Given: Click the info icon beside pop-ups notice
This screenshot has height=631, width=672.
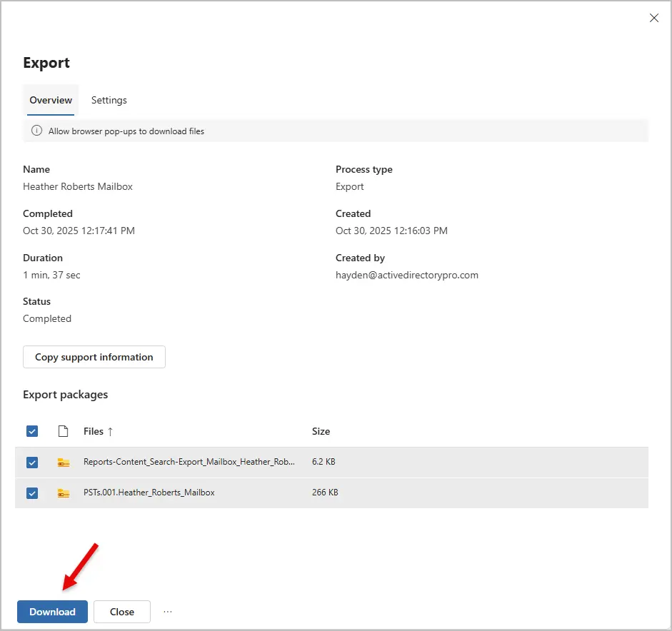Looking at the screenshot, I should [x=37, y=131].
